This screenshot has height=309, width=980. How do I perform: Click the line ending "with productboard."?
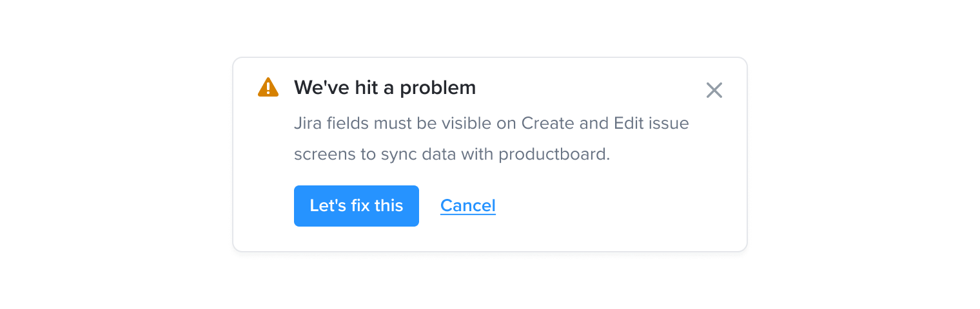click(452, 154)
